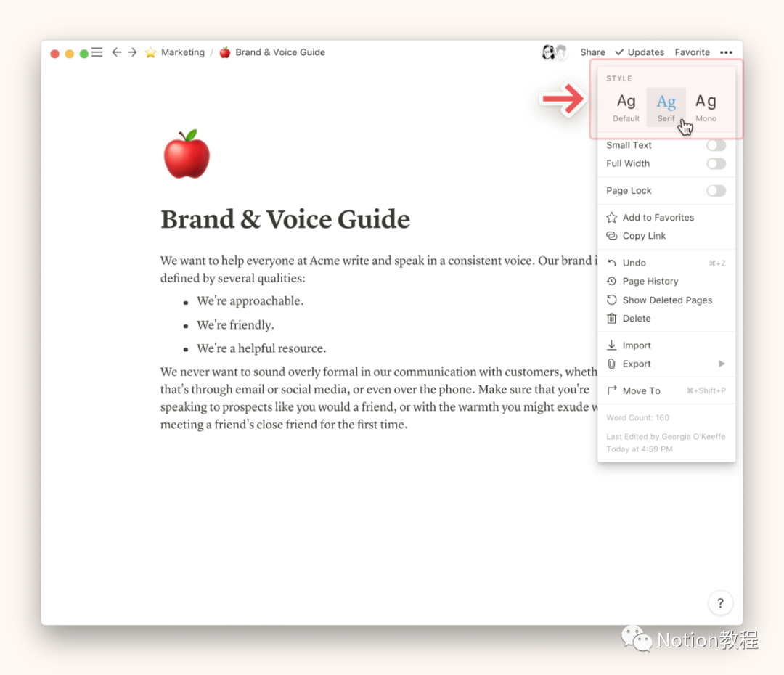Click the red apple page icon
The image size is (784, 675).
click(187, 155)
